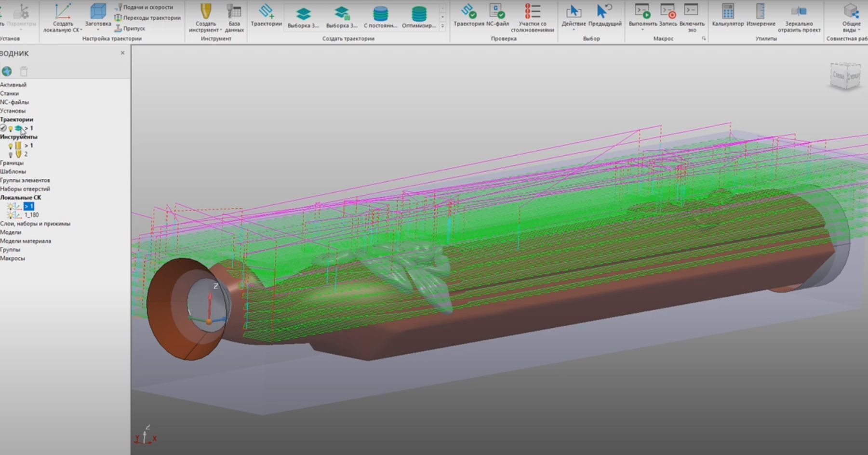This screenshot has width=868, height=455.
Task: Click the toolpath 1 strategy icon
Action: click(18, 128)
